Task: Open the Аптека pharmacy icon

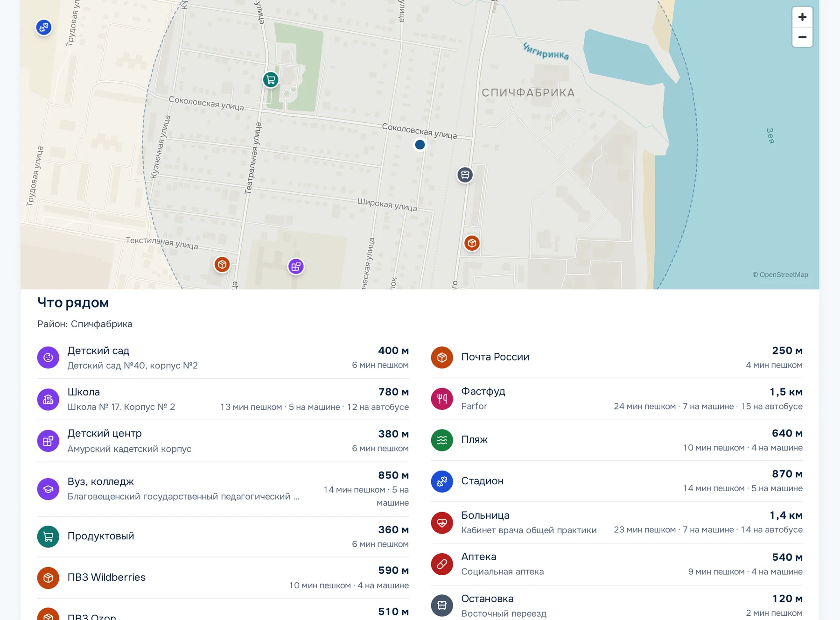Action: 442,564
